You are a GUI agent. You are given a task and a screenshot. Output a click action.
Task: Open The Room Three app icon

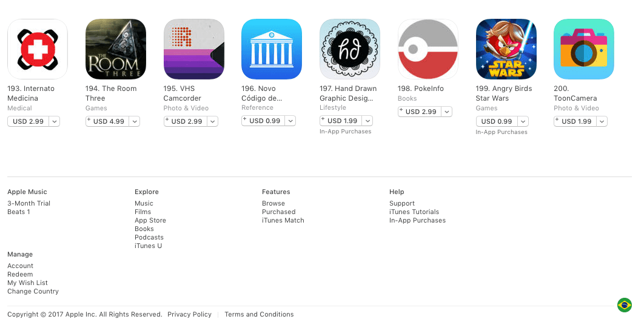pos(115,49)
